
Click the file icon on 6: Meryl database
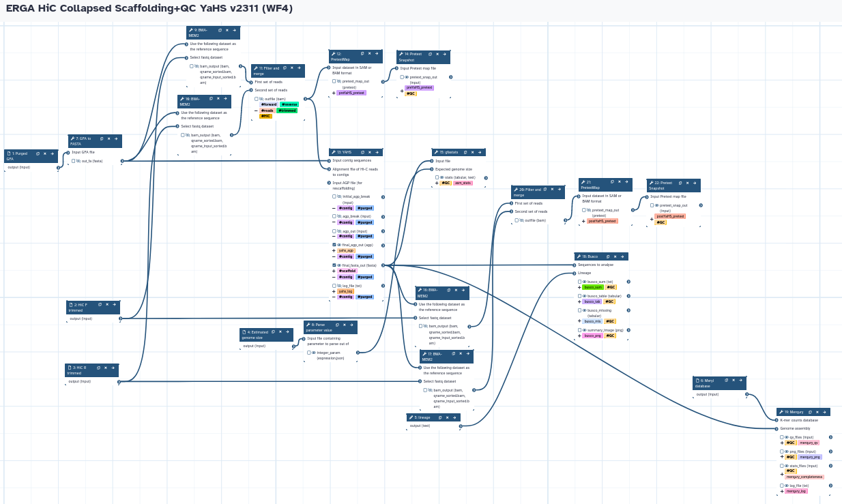[697, 380]
